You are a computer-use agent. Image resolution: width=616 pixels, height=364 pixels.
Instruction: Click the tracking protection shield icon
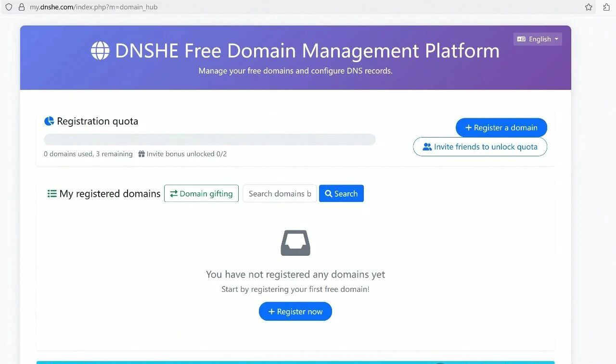point(9,7)
